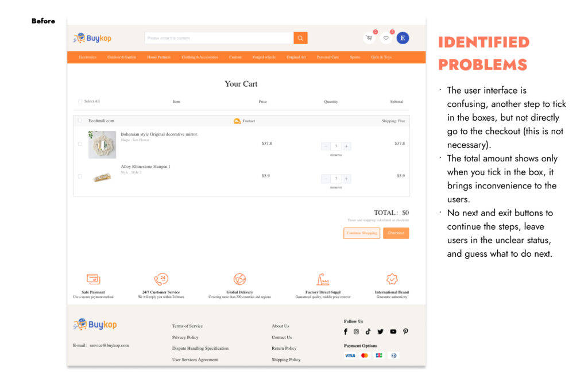Click the orange Checkout button
The width and height of the screenshot is (588, 382).
[396, 233]
